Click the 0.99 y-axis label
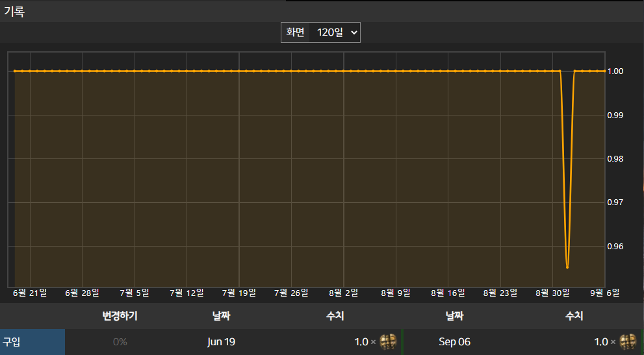Viewport: 644px width, 355px height. coord(615,116)
